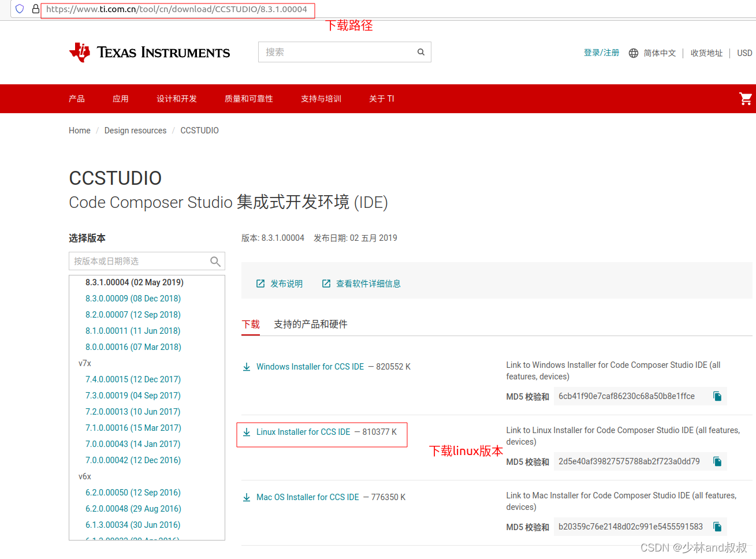Screen dimensions: 756x559
Task: Open the 查看软件详细信息 link
Action: 368,284
